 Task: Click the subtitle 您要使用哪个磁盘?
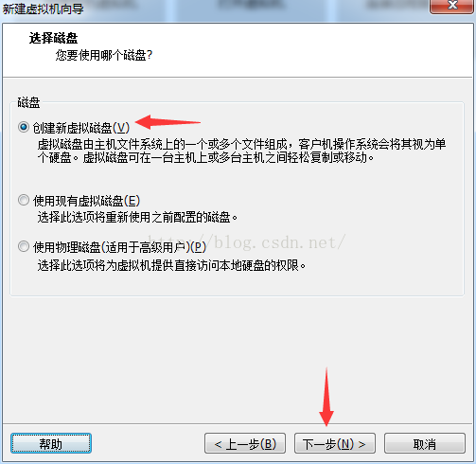point(104,55)
